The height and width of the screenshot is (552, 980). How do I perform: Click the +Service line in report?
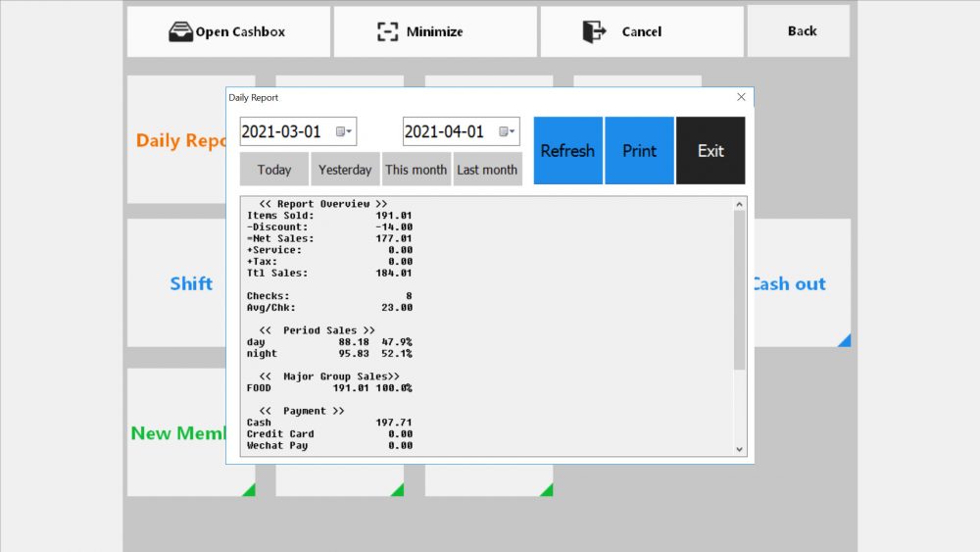[x=329, y=250]
